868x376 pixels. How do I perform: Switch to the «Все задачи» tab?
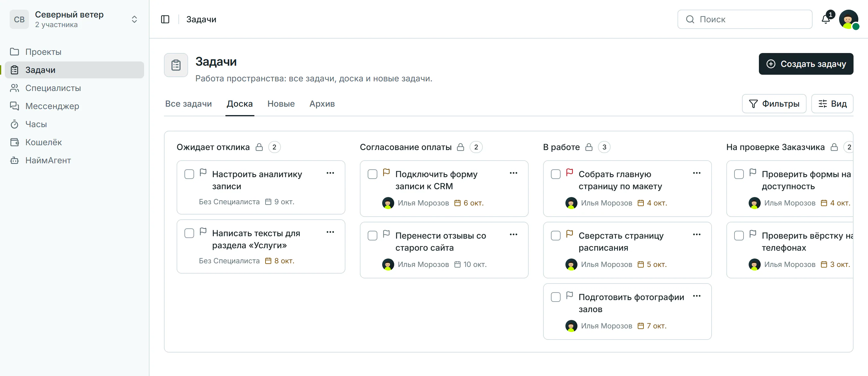click(x=188, y=104)
